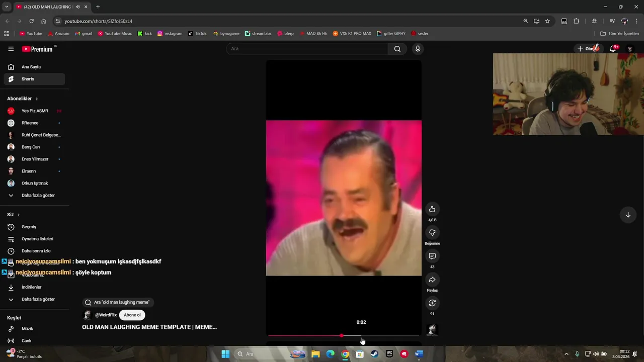Click the YouTube search input field
Image resolution: width=644 pixels, height=362 pixels.
point(307,49)
